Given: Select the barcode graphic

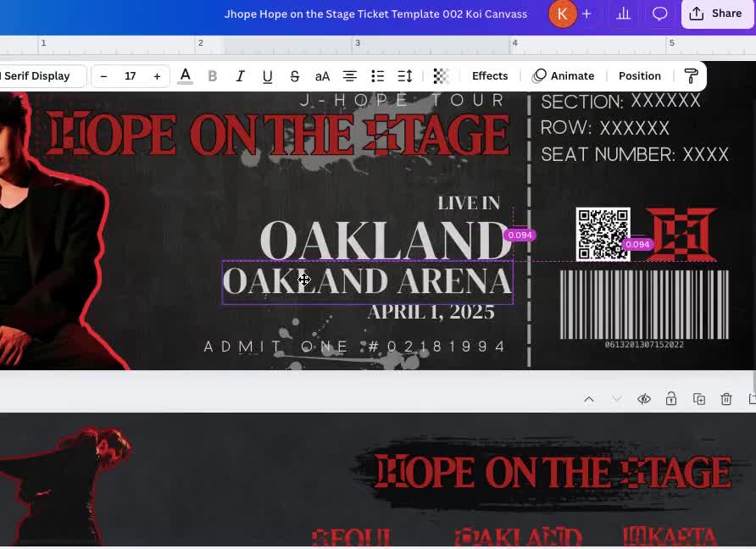Looking at the screenshot, I should tap(644, 305).
